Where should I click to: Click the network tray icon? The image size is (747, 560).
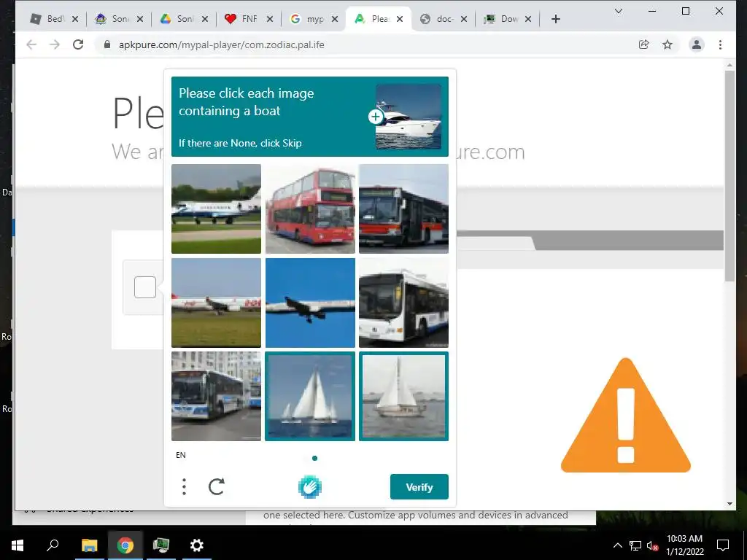click(x=635, y=545)
